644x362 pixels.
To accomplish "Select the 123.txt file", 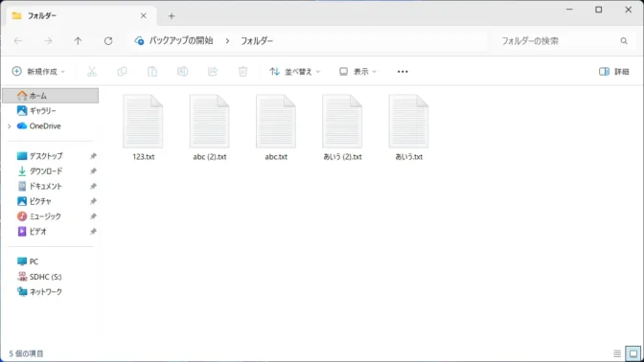I will click(143, 127).
